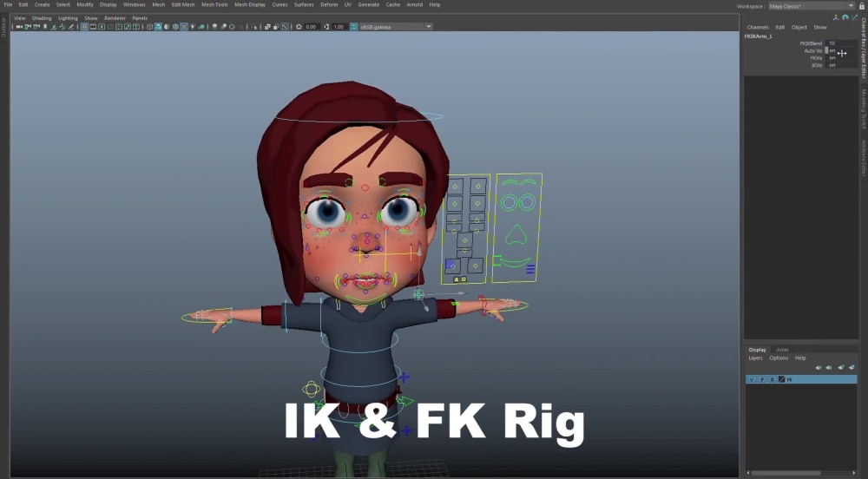Toggle the view transform color management icon
The height and width of the screenshot is (479, 868).
click(x=354, y=27)
